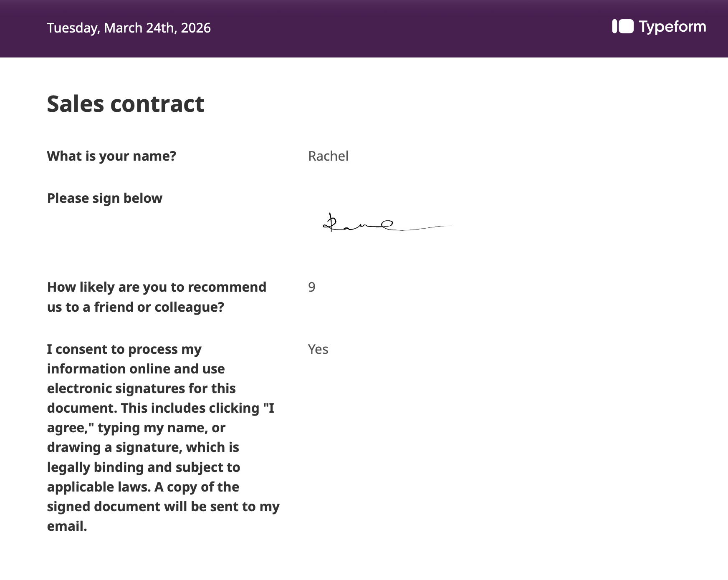
Task: Select the name answer Rachel
Action: (328, 156)
